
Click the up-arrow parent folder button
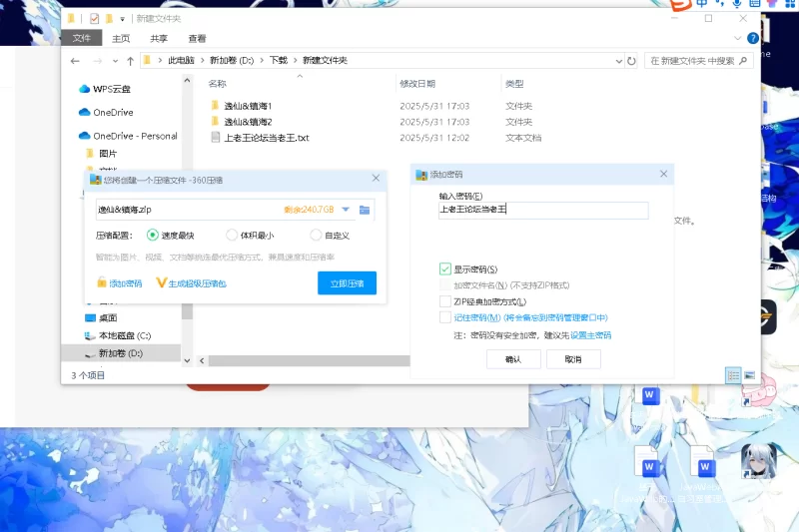pyautogui.click(x=128, y=61)
